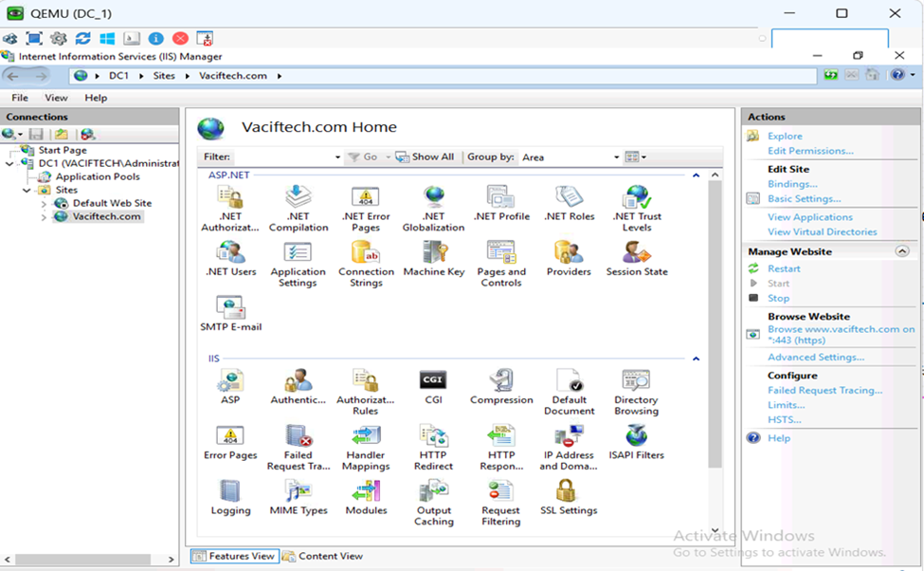
Task: Collapse the Manage Website panel
Action: point(901,251)
